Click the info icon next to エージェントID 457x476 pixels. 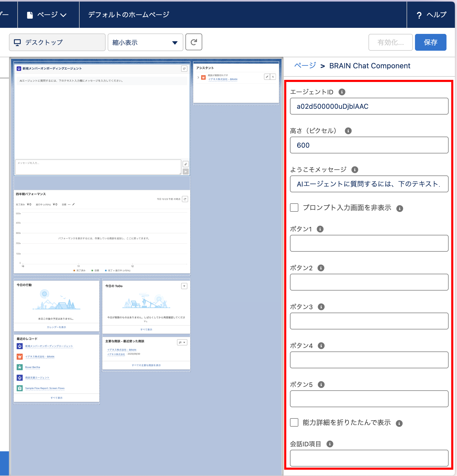coord(342,92)
